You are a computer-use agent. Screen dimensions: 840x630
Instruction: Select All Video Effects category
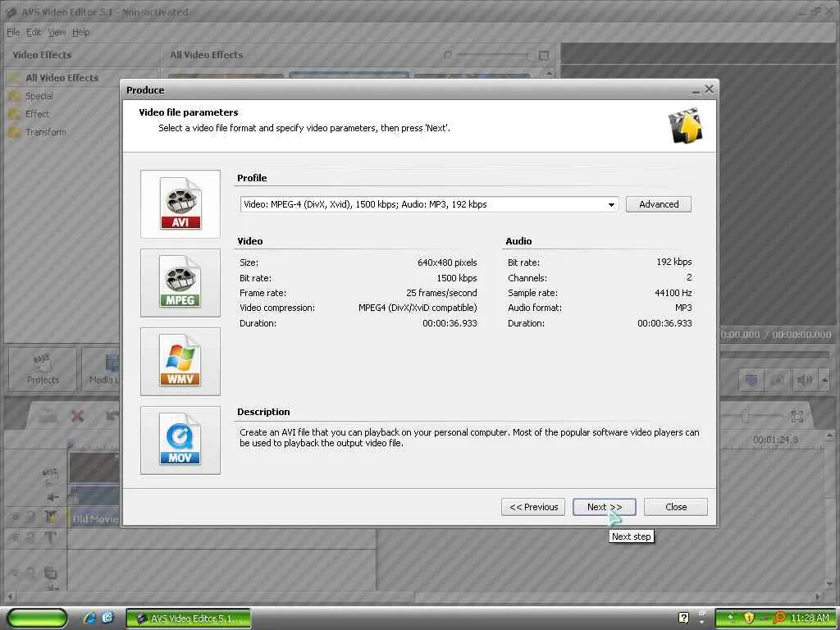point(62,78)
